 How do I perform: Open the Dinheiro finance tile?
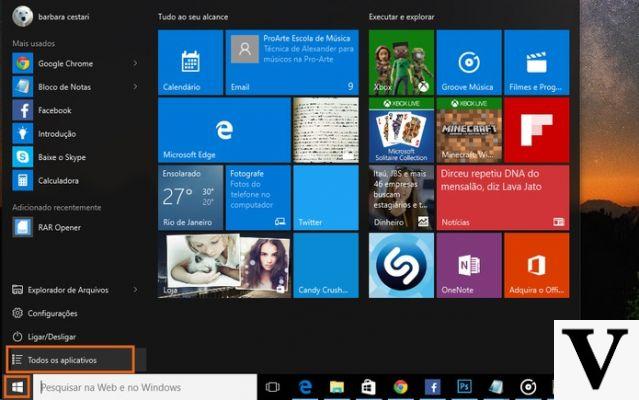pos(401,198)
